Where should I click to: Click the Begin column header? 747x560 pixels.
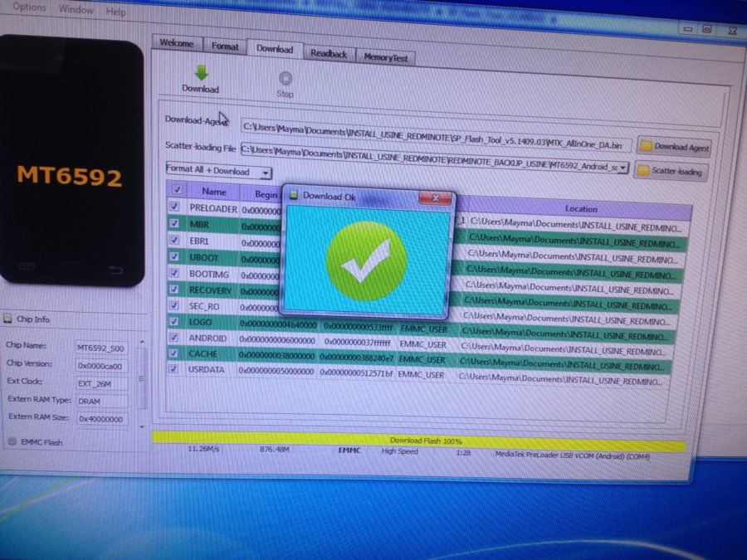click(261, 194)
